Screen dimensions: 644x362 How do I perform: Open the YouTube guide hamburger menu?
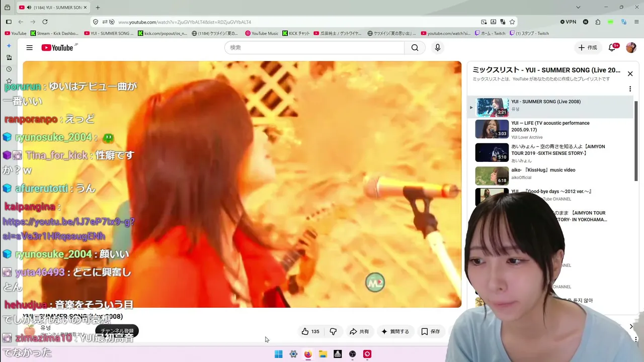coord(30,48)
